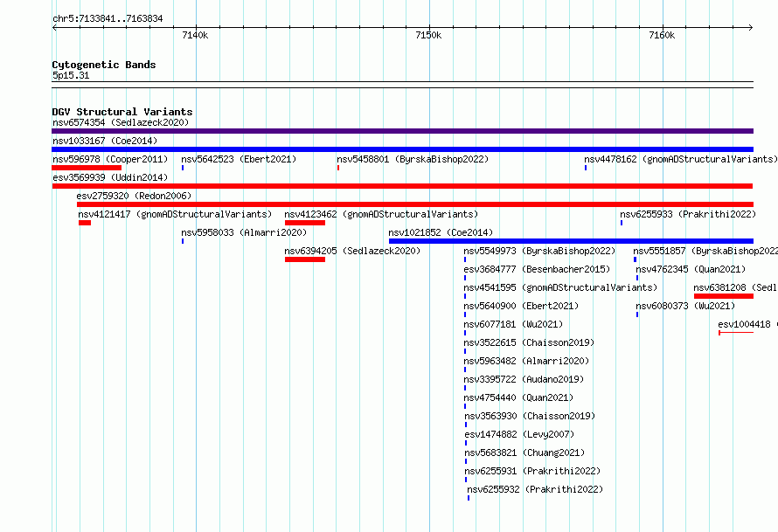Image resolution: width=778 pixels, height=532 pixels.
Task: Click the nsv6574354 (Sedlazeck2020) variant label
Action: pos(121,122)
